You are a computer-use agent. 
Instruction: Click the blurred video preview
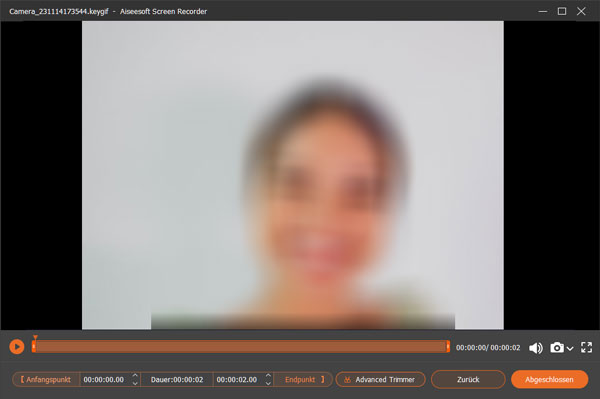[x=293, y=175]
